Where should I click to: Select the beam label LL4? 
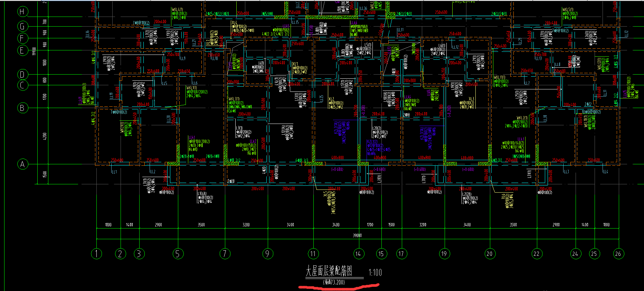point(605,171)
